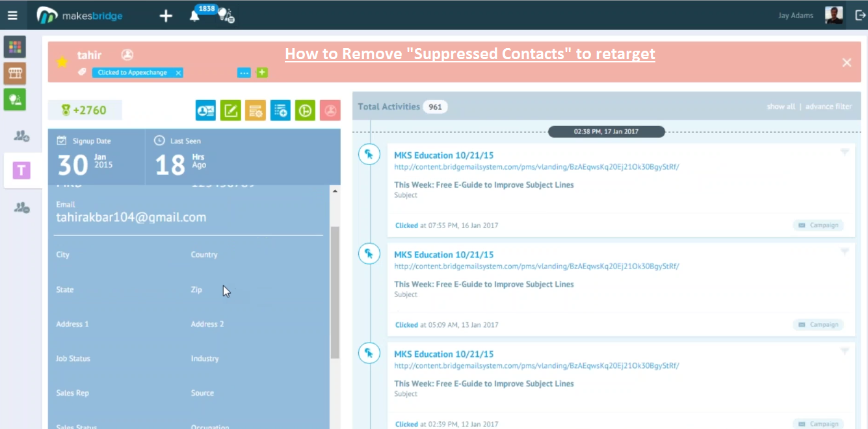Click timeline click icon for 12 Jan activity
Viewport: 868px width, 429px height.
pos(369,353)
